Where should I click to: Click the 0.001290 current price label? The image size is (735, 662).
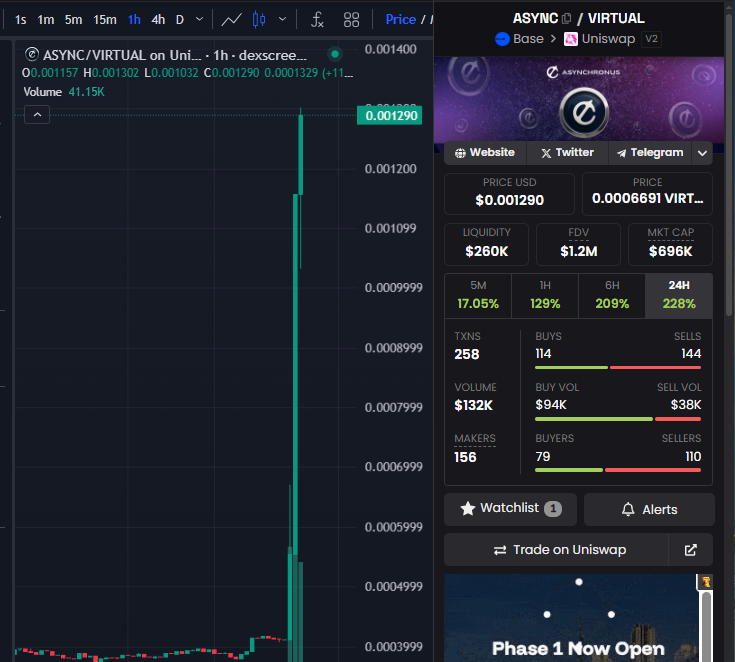click(x=390, y=115)
